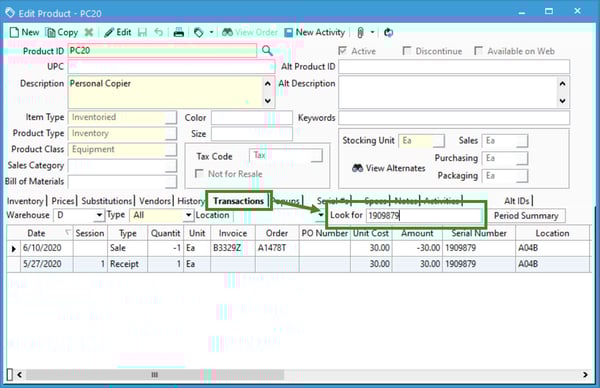Select the 5/27/2020 Receipt row date

46,264
